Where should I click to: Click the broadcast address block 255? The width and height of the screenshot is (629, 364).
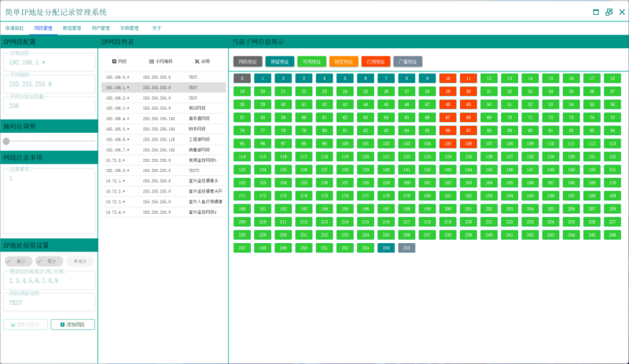[x=406, y=248]
